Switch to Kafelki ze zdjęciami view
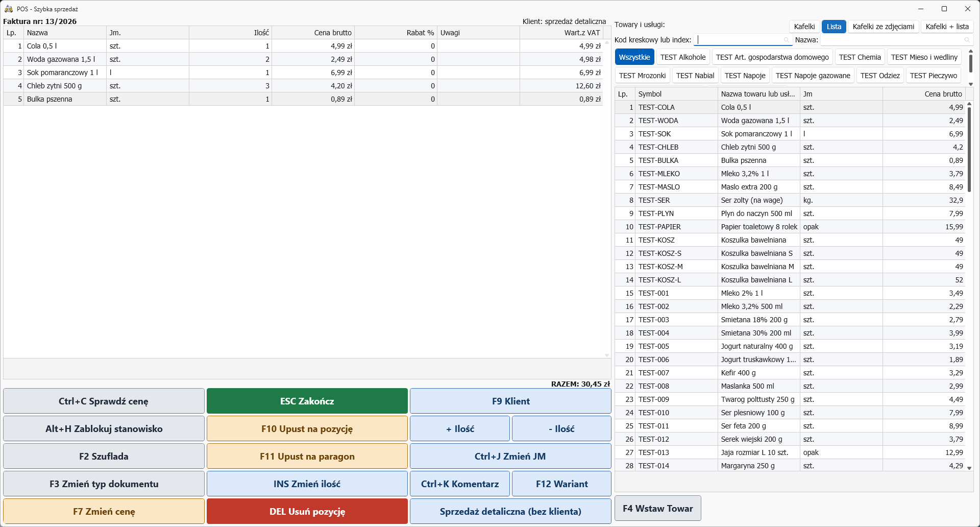Image resolution: width=980 pixels, height=527 pixels. [884, 27]
